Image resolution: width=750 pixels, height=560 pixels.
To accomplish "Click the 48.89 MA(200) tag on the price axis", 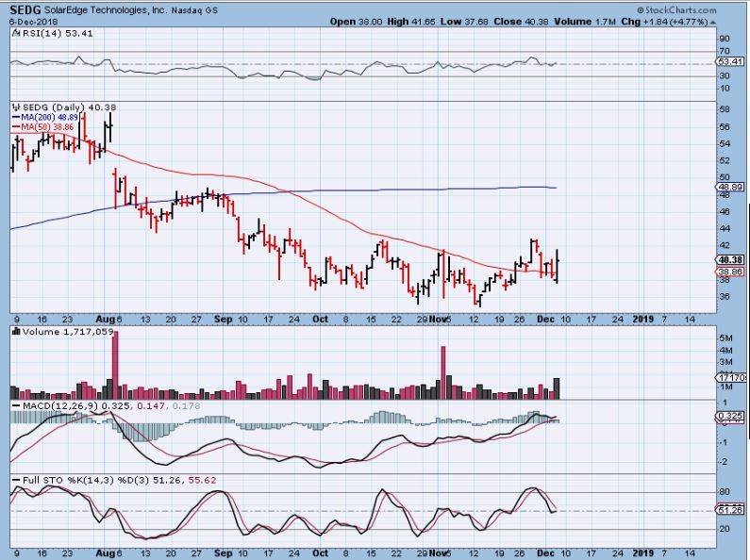I will coord(730,187).
